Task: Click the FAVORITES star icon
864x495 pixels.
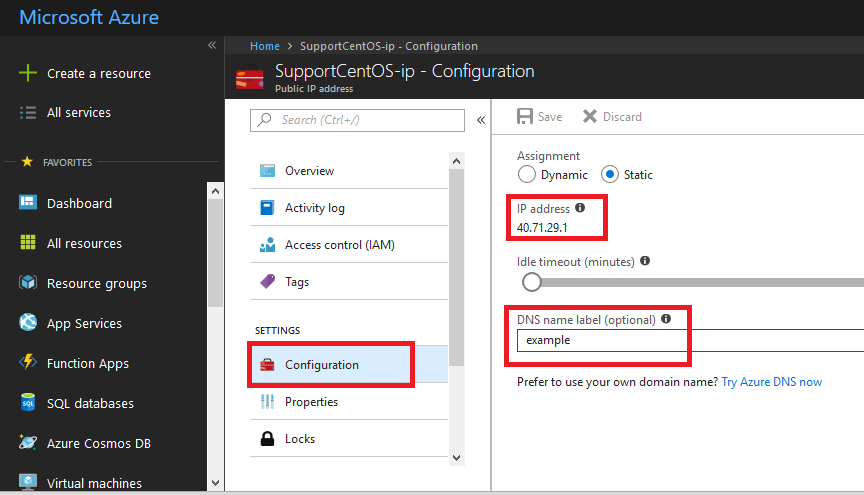Action: point(27,162)
